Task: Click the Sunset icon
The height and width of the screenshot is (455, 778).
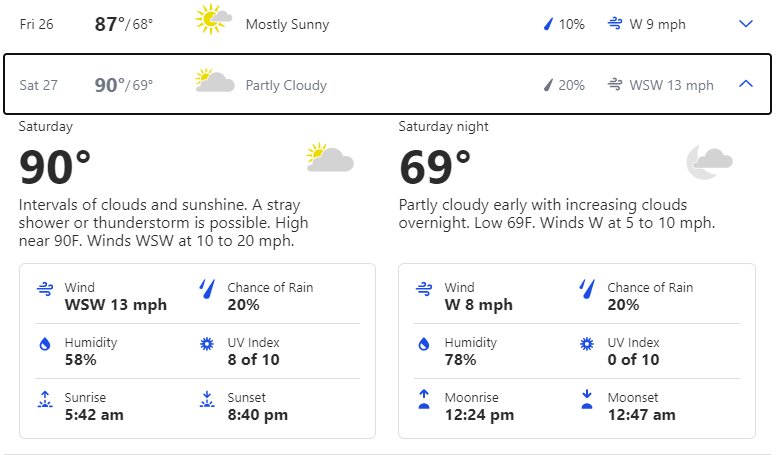Action: 207,399
